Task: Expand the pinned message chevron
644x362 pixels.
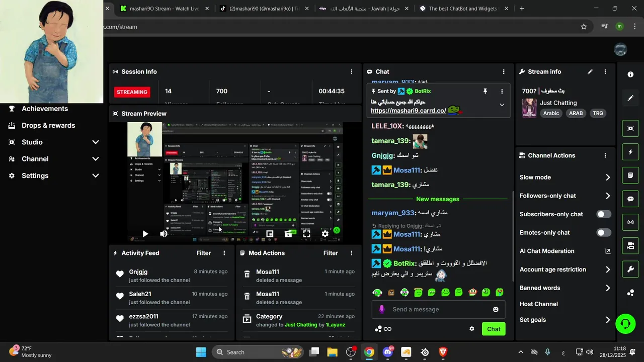Action: point(502,105)
